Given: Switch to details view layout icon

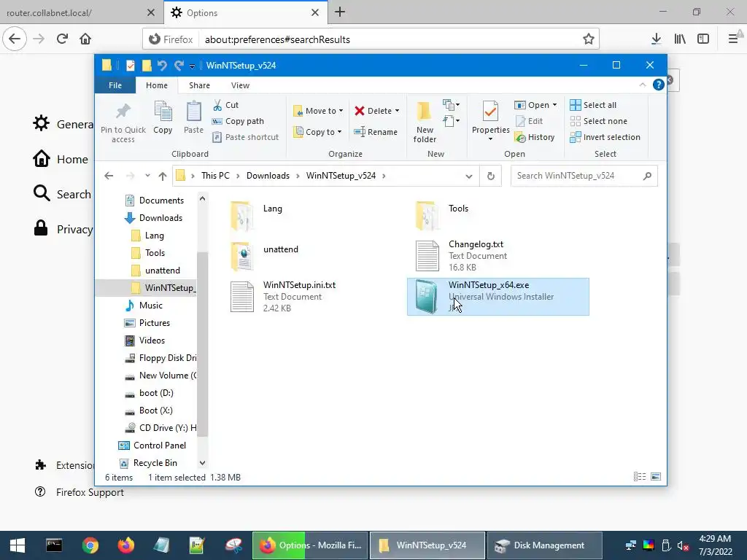Looking at the screenshot, I should pos(640,477).
